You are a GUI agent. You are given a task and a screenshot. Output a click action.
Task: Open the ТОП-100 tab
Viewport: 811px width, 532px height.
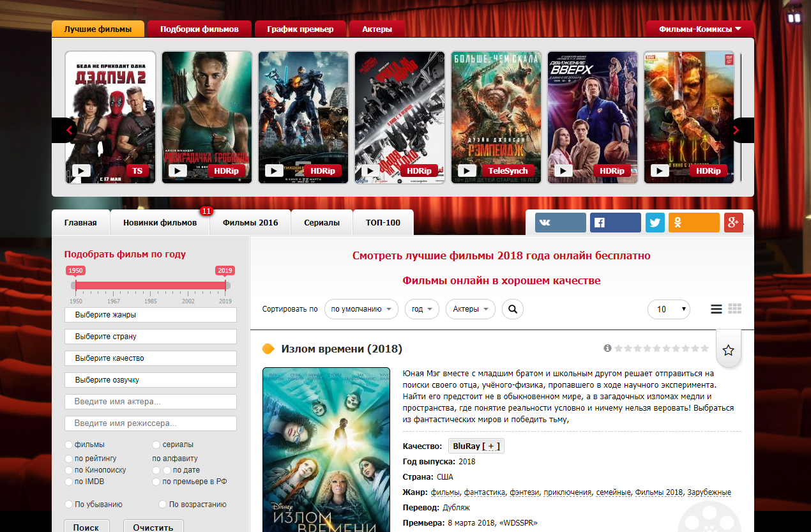(x=383, y=223)
